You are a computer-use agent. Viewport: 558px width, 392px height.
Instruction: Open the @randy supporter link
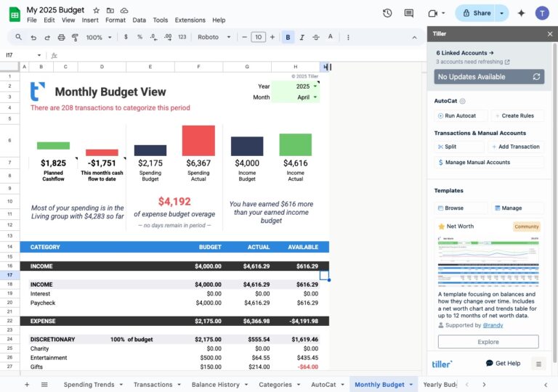(493, 325)
